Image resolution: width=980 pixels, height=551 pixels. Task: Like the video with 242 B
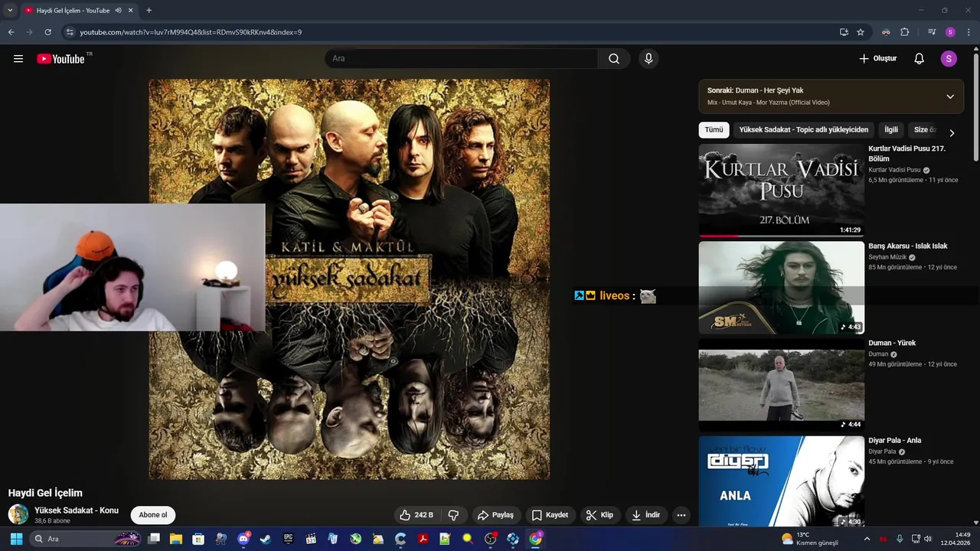(x=416, y=515)
